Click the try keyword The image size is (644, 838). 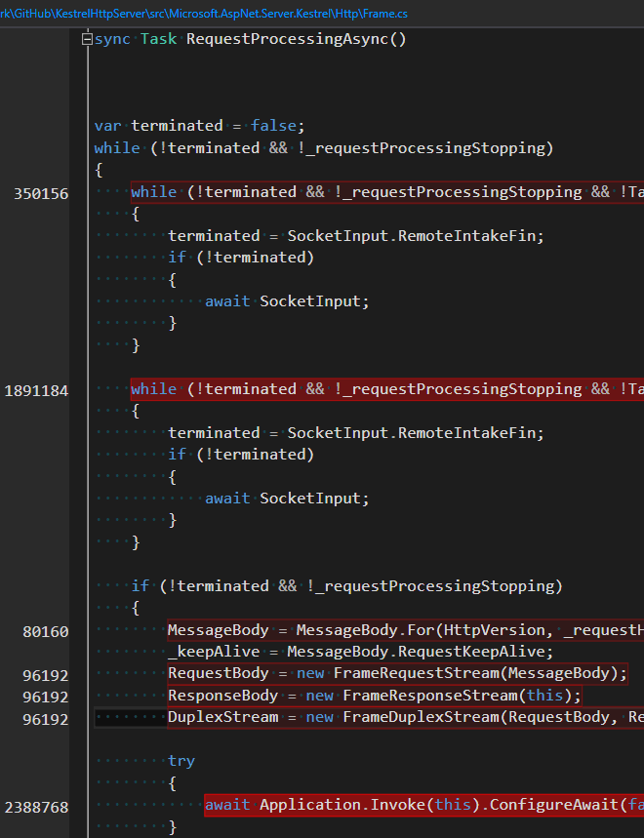[181, 761]
